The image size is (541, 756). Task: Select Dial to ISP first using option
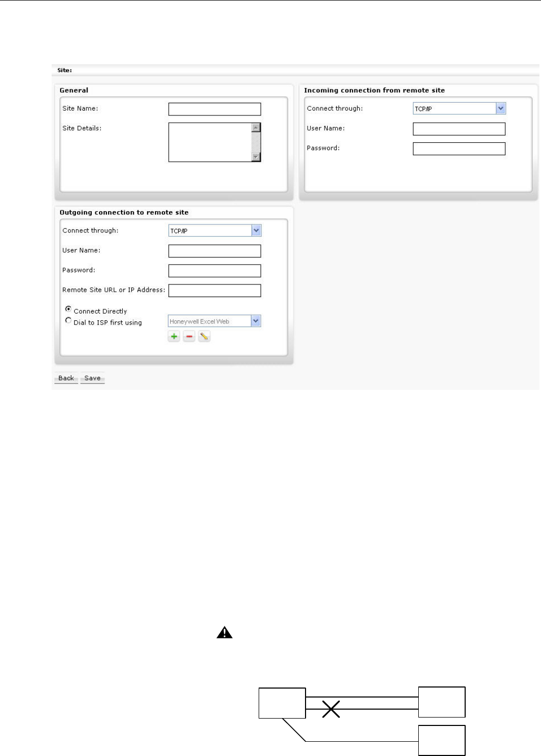68,320
